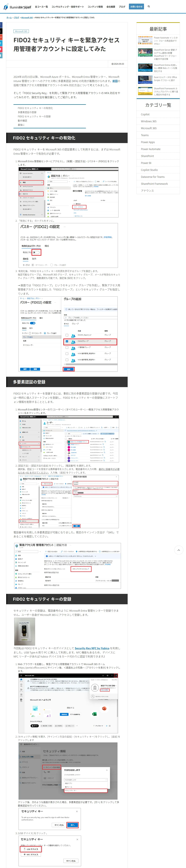Image resolution: width=186 pixels, height=868 pixels.
Task: Go to ホーム breadcrumb link
Action: coord(9,18)
